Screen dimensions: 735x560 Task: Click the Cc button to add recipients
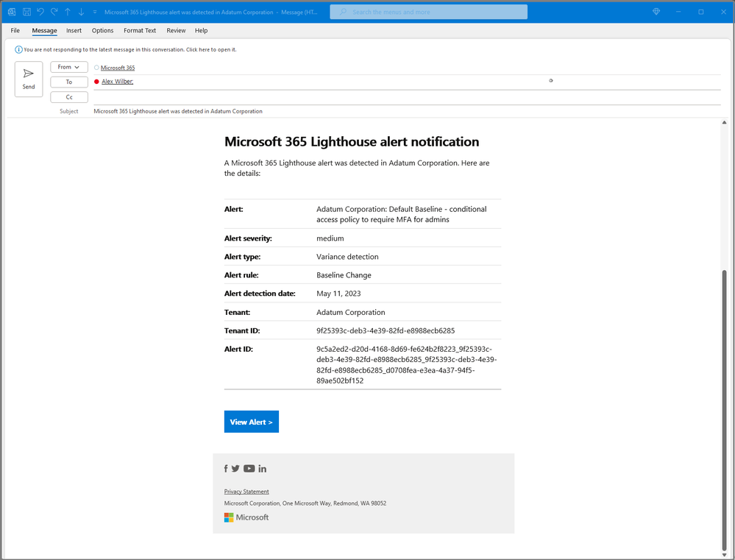69,97
